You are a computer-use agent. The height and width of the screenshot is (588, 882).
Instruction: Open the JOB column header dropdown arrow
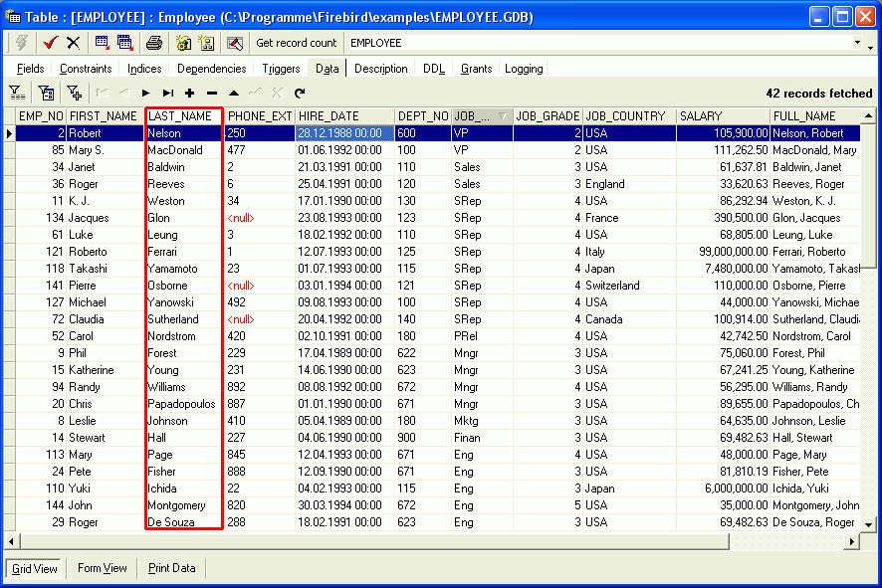tap(503, 116)
